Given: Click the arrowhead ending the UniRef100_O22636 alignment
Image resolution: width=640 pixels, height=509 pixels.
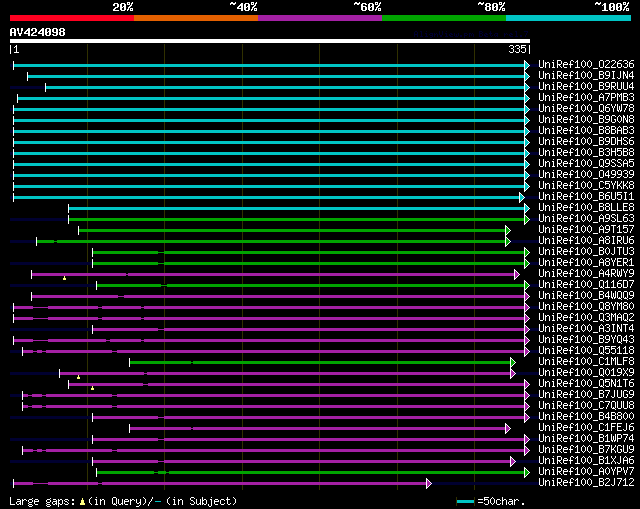Looking at the screenshot, I should (527, 65).
